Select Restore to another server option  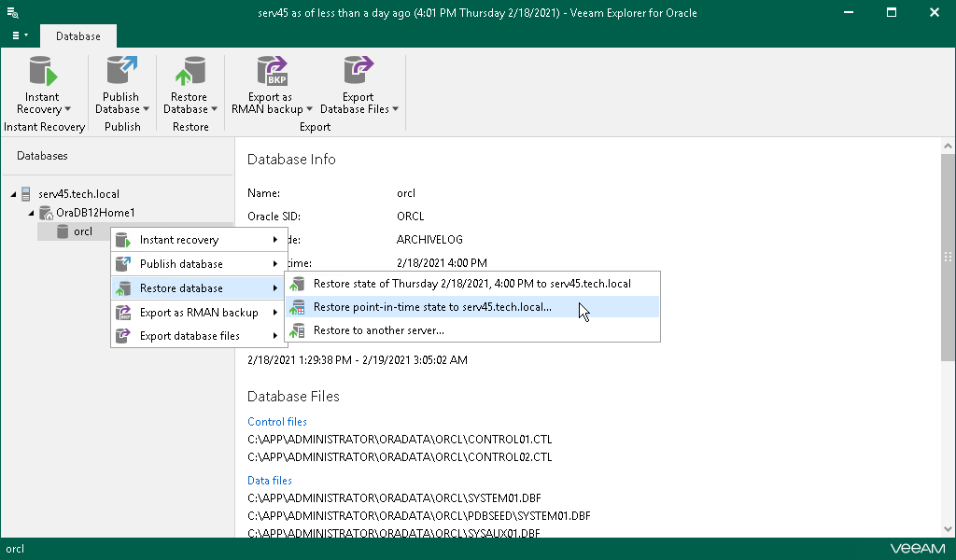472,330
